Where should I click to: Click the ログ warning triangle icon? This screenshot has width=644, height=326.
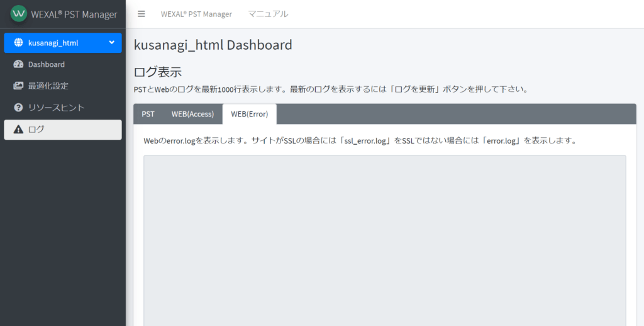tap(18, 130)
